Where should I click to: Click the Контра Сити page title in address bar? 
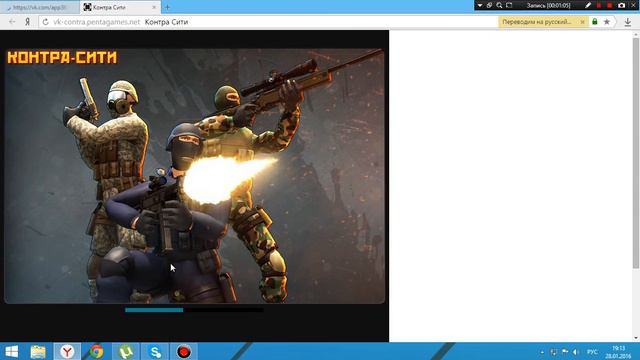coord(166,22)
